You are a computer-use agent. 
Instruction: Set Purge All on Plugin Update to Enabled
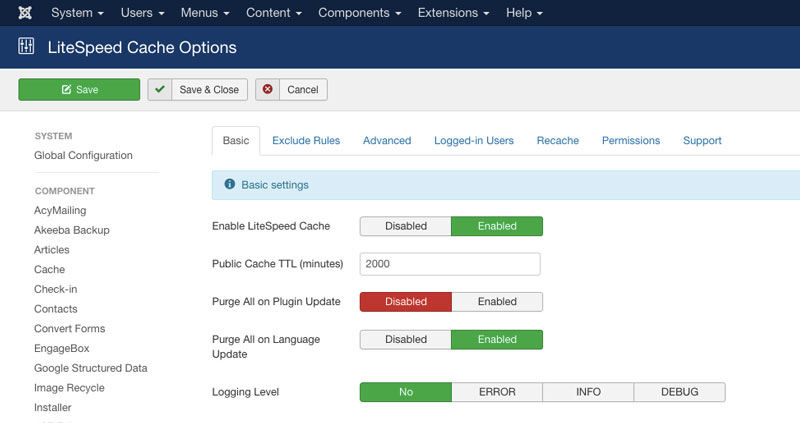coord(497,302)
